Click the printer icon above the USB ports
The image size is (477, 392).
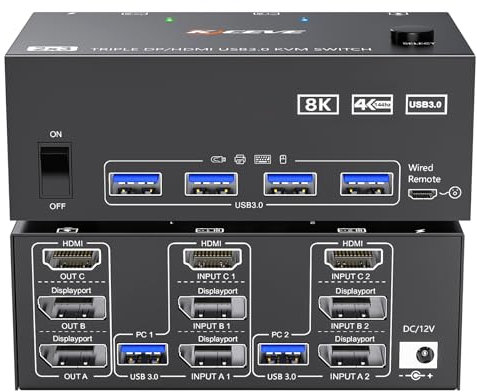pyautogui.click(x=240, y=159)
